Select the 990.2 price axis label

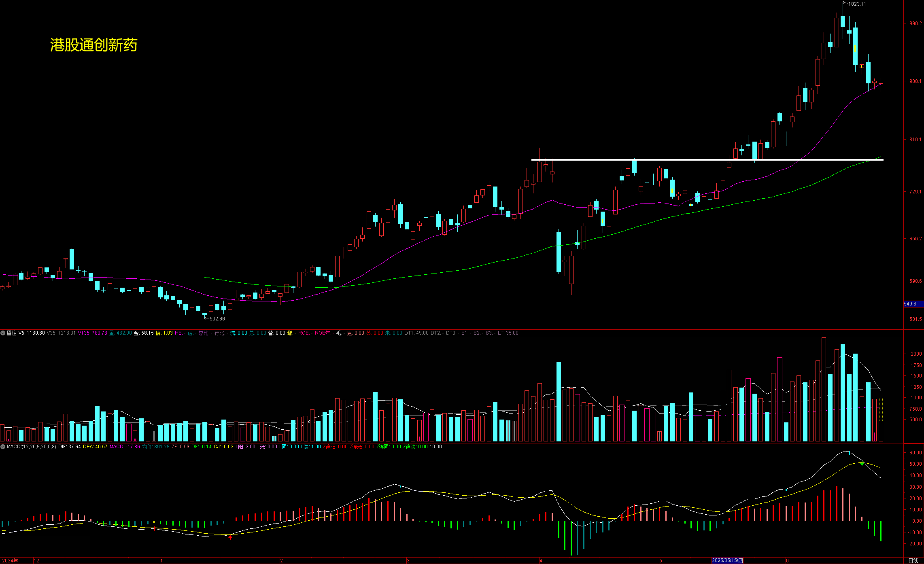(915, 23)
